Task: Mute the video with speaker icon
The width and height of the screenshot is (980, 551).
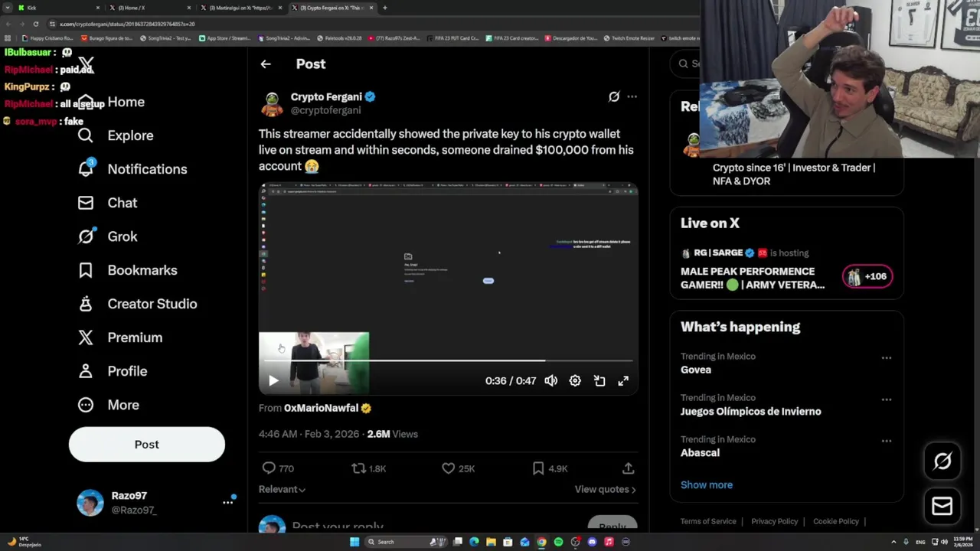Action: tap(551, 380)
